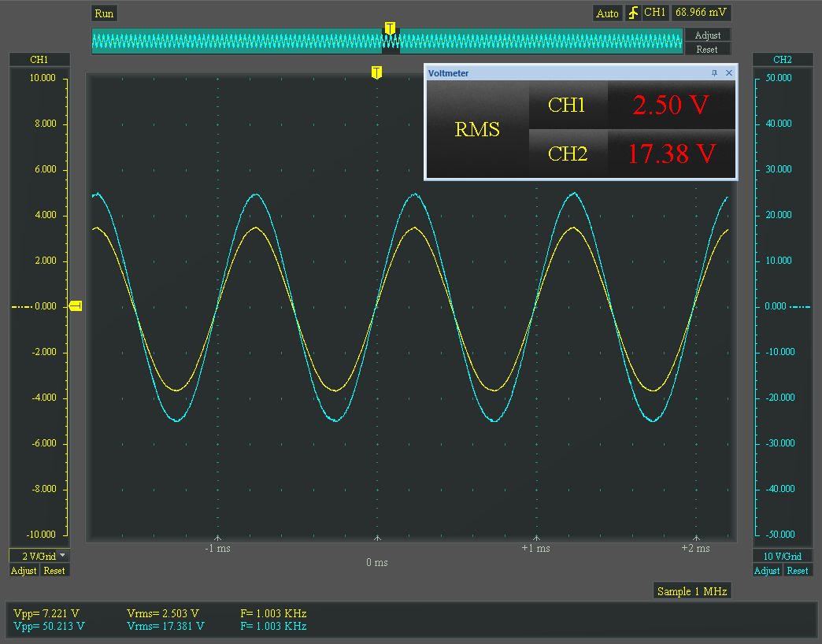Viewport: 822px width, 644px height.
Task: Open the 2 V/Grid scale dropdown
Action: click(x=39, y=556)
